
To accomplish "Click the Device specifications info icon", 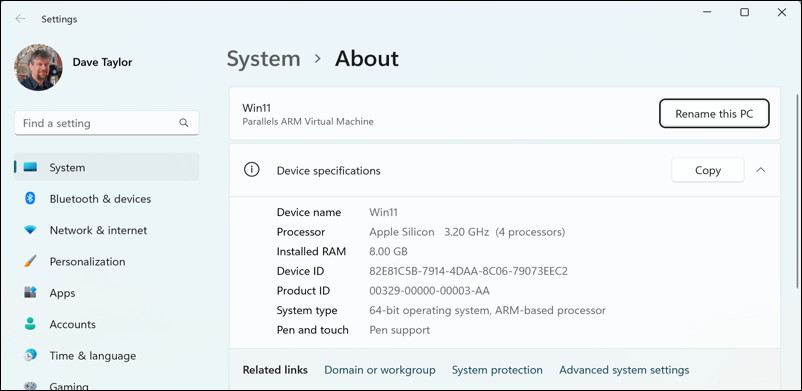I will tap(252, 170).
